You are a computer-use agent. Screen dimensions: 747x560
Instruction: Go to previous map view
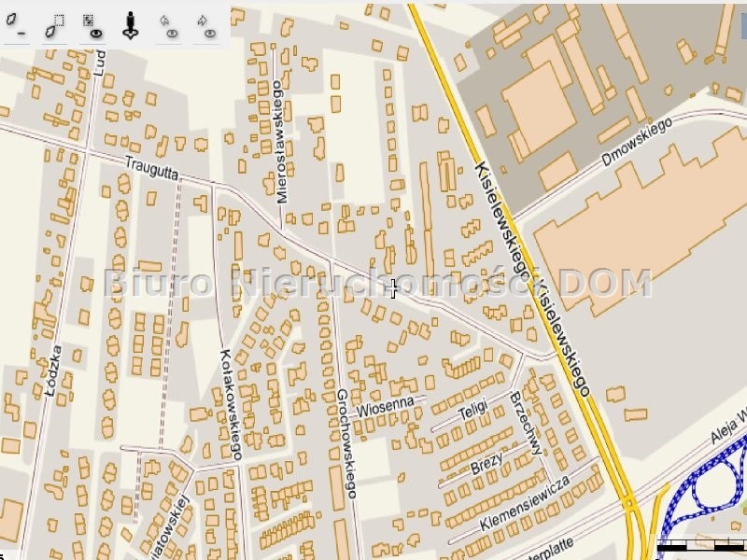pyautogui.click(x=168, y=26)
